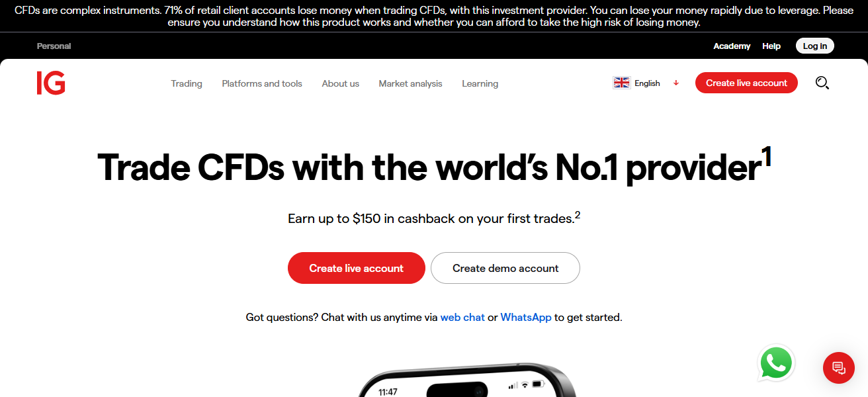868x397 pixels.
Task: Open the Academy link
Action: pos(732,46)
